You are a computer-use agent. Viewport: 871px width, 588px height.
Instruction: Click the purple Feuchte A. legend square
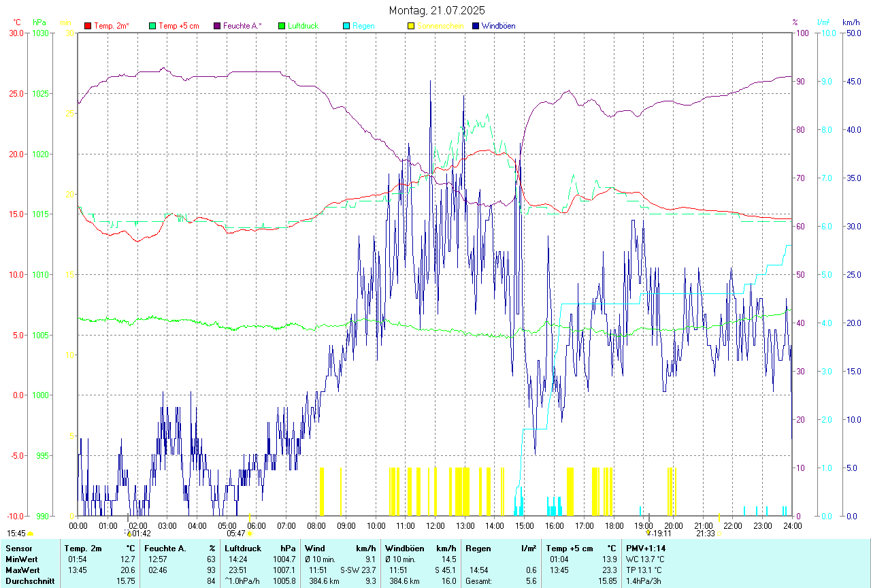[x=217, y=26]
